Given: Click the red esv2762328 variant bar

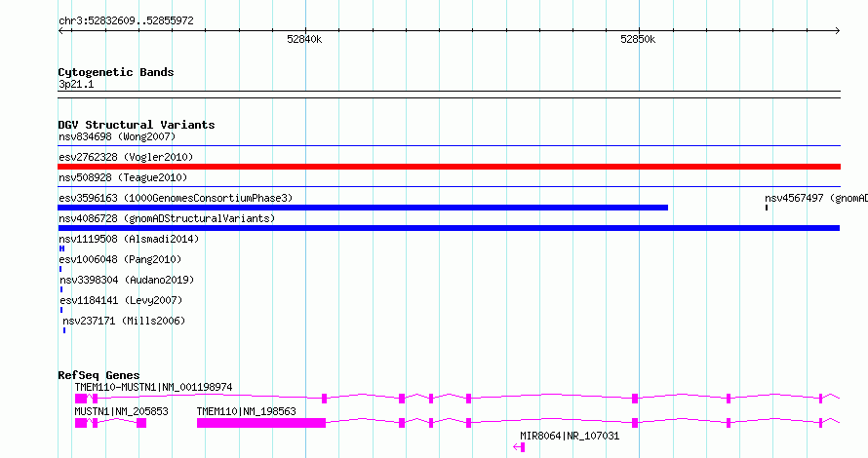Looking at the screenshot, I should click(449, 167).
